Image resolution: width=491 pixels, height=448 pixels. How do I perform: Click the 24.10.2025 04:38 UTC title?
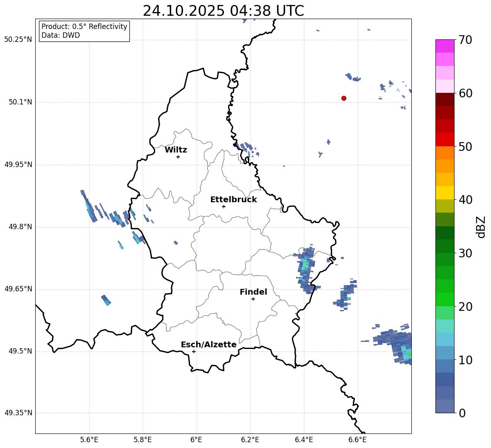click(x=223, y=11)
